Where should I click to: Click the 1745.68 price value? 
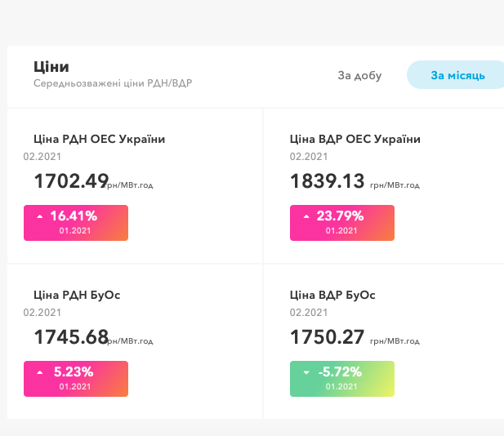coord(70,336)
